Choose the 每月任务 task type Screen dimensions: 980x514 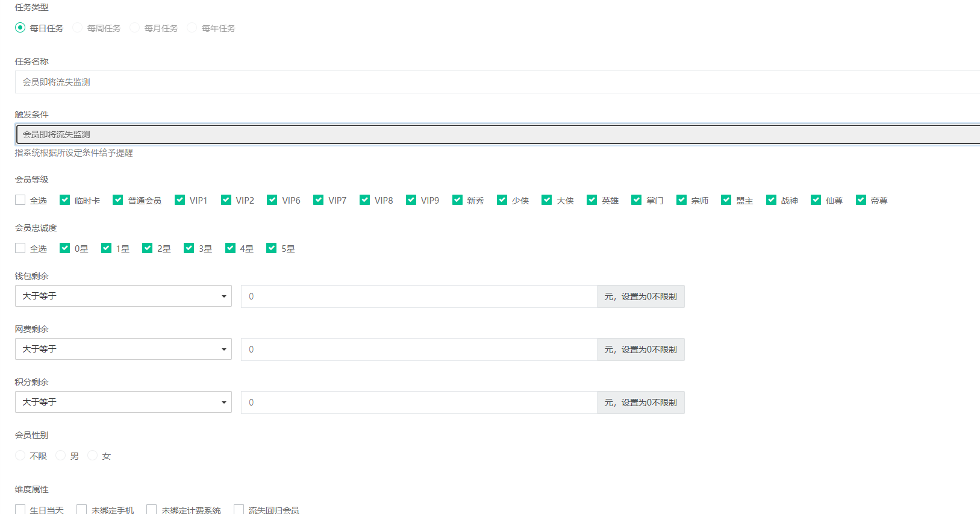pyautogui.click(x=134, y=28)
